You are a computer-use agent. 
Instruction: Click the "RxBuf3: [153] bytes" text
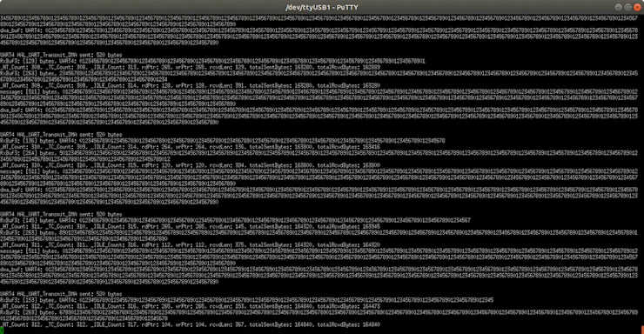tap(28, 300)
